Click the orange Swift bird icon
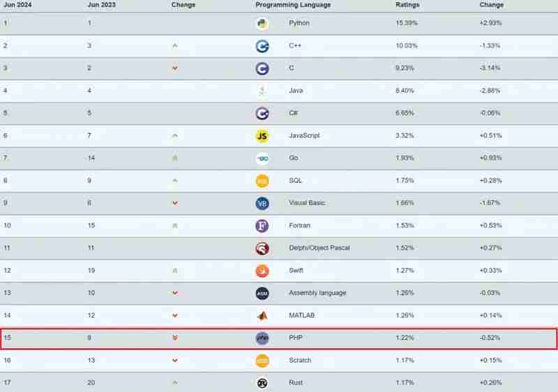 pos(262,271)
